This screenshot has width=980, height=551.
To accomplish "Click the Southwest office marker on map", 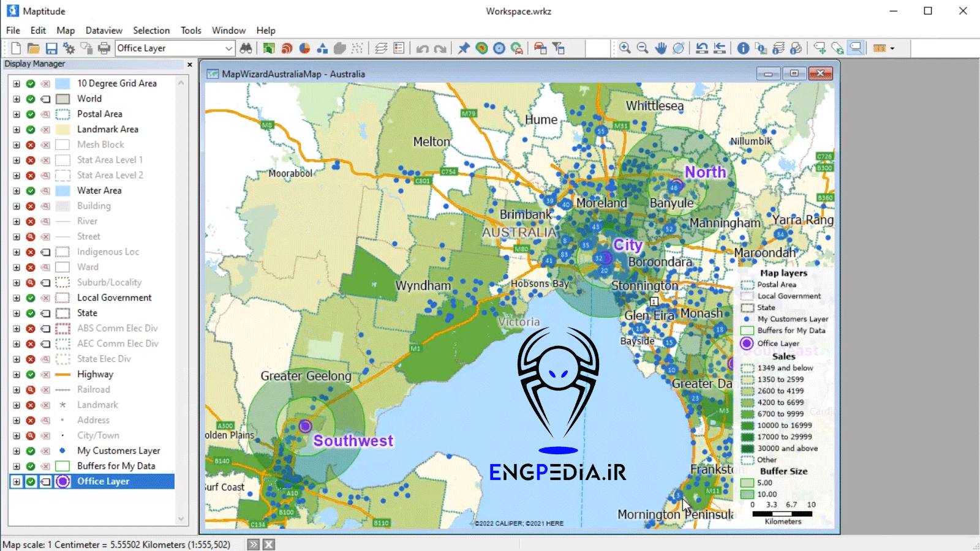I will [x=305, y=426].
